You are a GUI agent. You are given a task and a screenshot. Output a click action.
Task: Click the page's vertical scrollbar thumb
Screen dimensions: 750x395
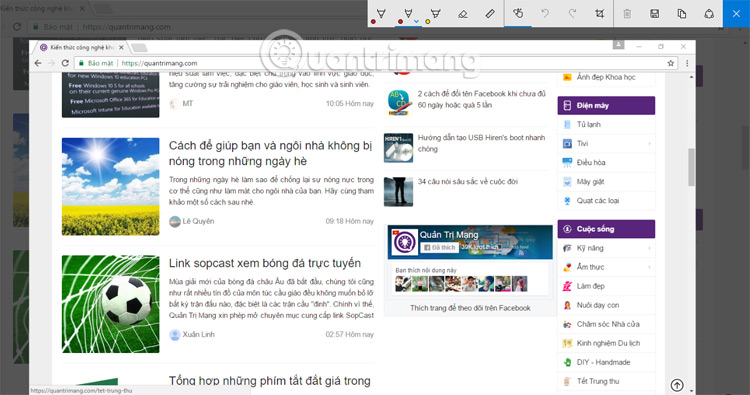[x=691, y=167]
